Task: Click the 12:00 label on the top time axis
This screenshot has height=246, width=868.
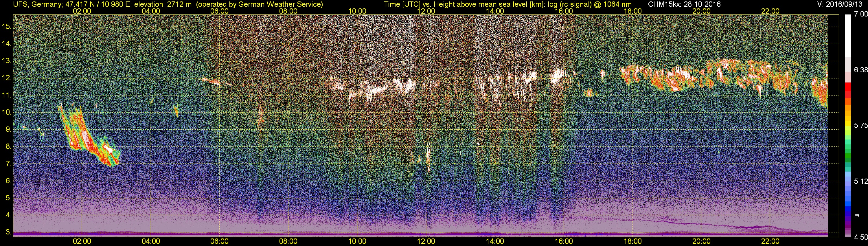Action: click(x=426, y=11)
